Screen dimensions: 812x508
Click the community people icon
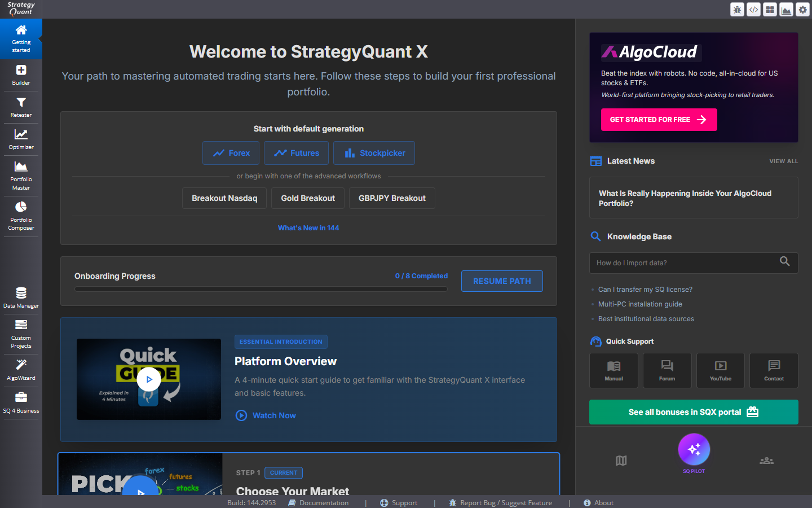point(766,461)
